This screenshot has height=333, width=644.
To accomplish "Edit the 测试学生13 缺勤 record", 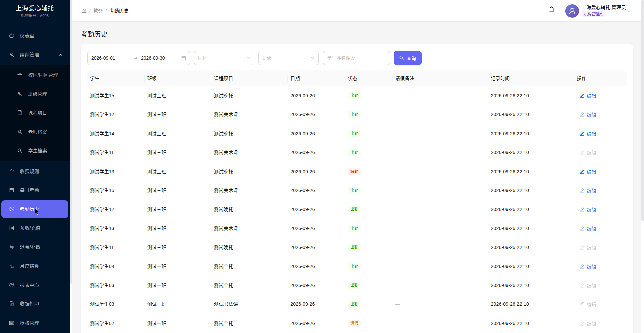I will 588,172.
